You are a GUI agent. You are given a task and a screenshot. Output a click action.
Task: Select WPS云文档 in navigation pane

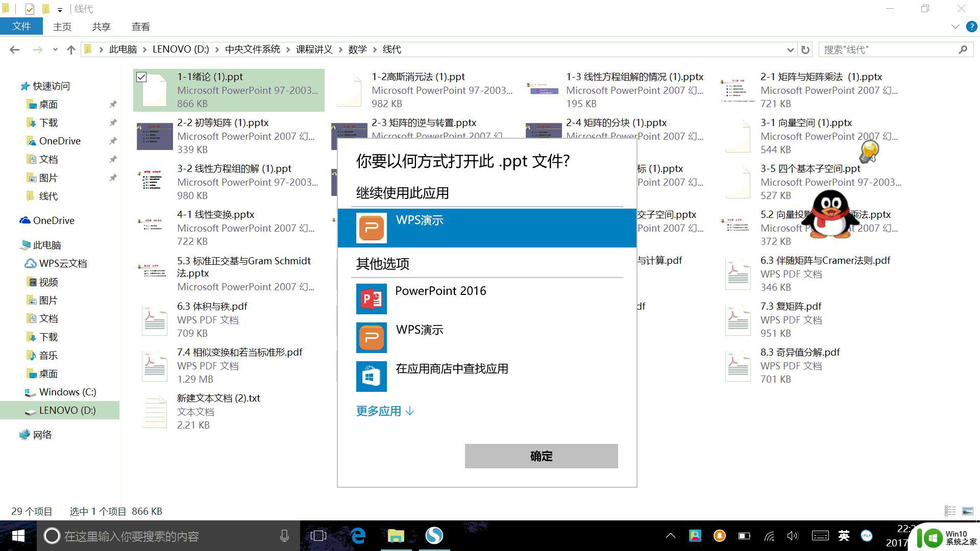62,263
